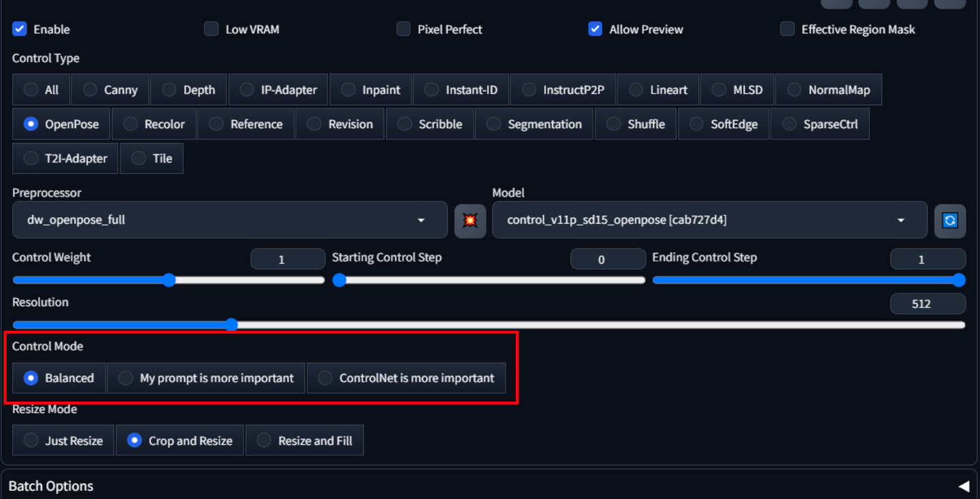Open the Model selection dropdown
Image resolution: width=980 pixels, height=499 pixels.
pyautogui.click(x=709, y=220)
